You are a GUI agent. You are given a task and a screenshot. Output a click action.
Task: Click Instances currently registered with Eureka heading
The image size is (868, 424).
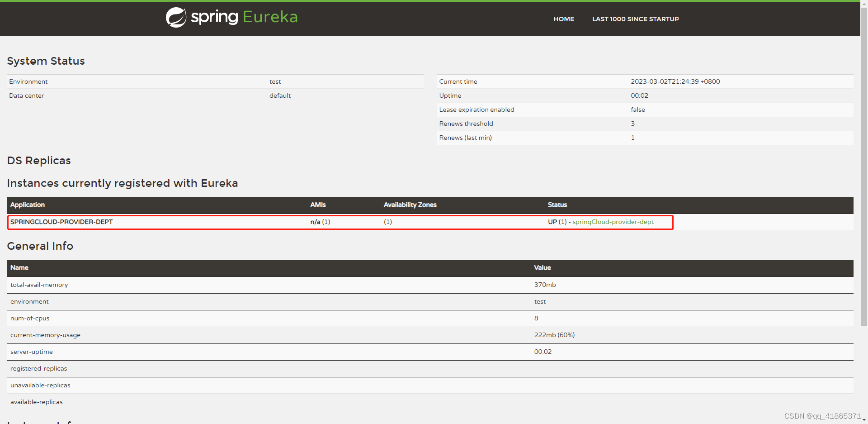click(123, 183)
